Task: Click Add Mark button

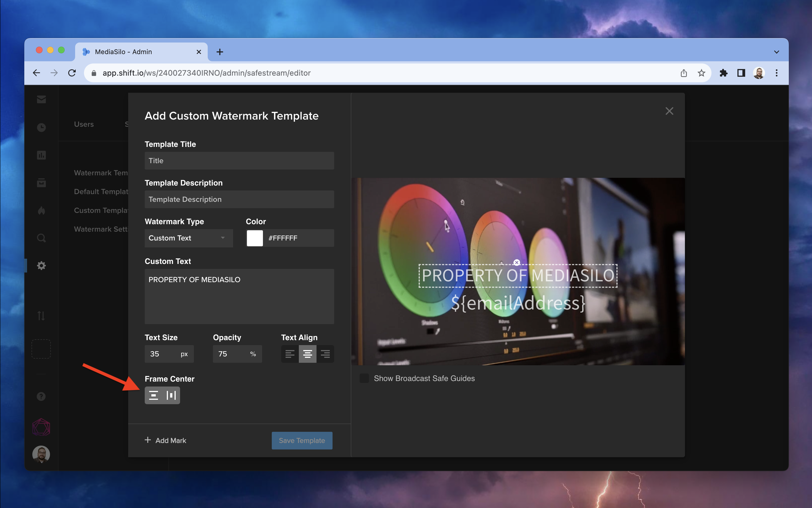Action: click(x=165, y=440)
